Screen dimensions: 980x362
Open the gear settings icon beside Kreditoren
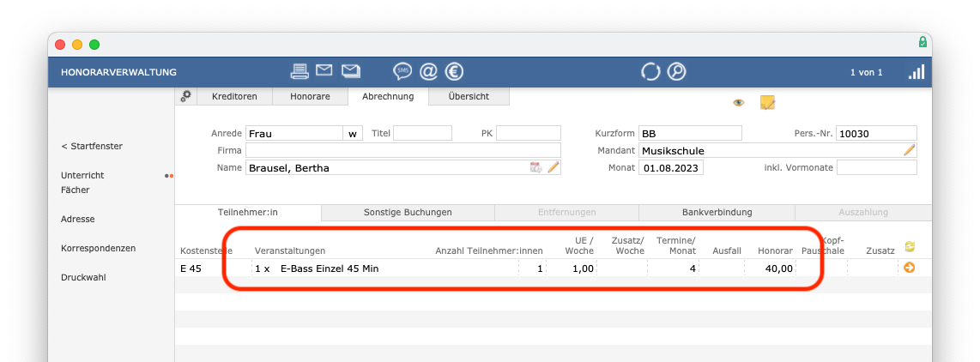(x=186, y=96)
